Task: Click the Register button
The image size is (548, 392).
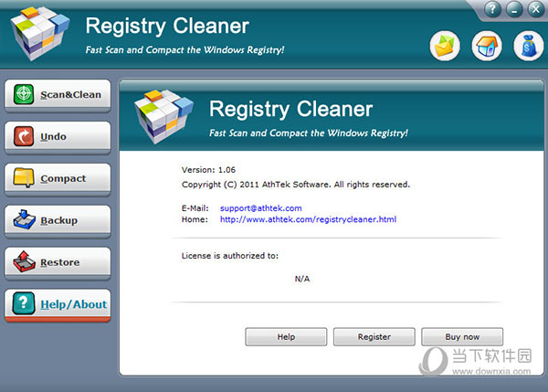Action: 374,337
